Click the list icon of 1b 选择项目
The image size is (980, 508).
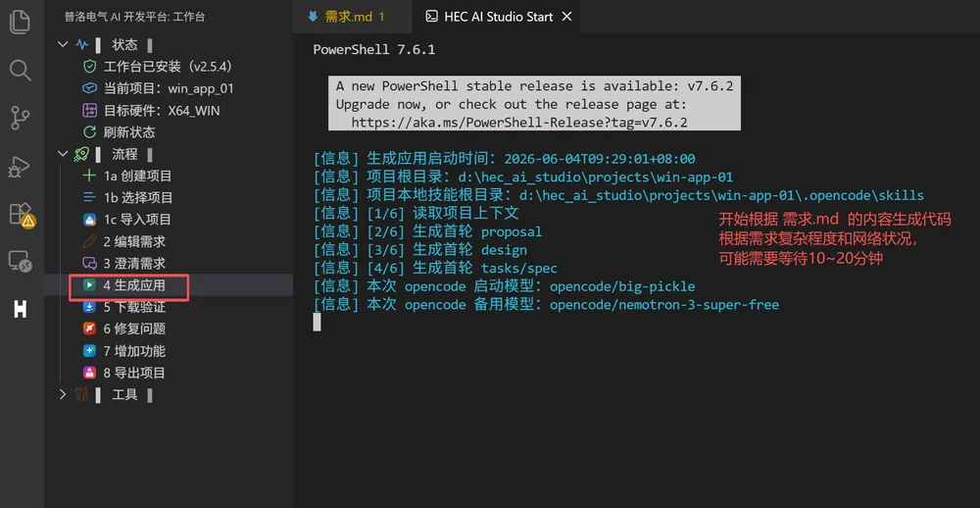click(90, 198)
